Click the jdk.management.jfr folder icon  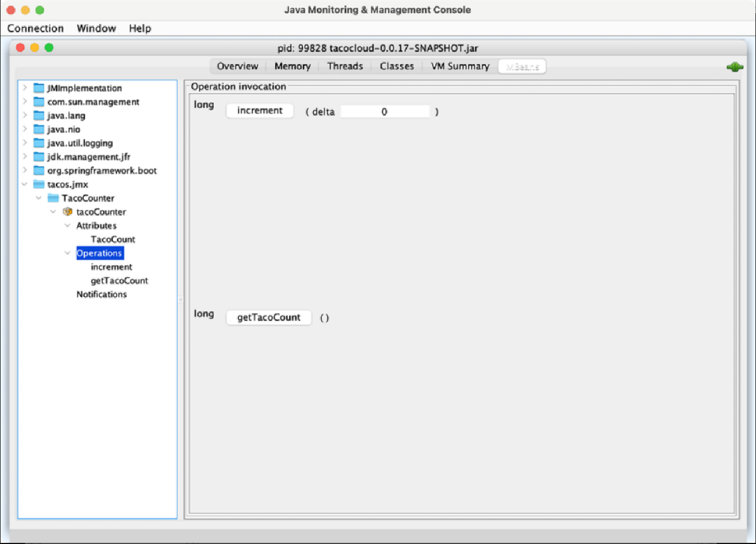click(x=38, y=157)
